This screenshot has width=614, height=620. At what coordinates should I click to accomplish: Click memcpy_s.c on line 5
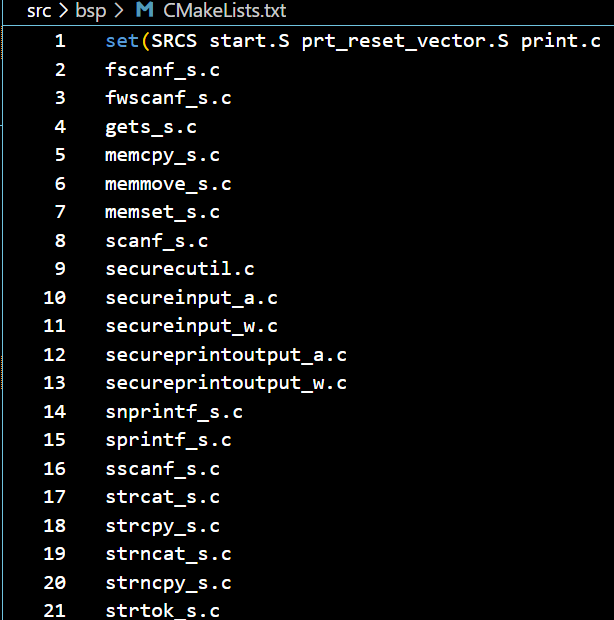162,155
